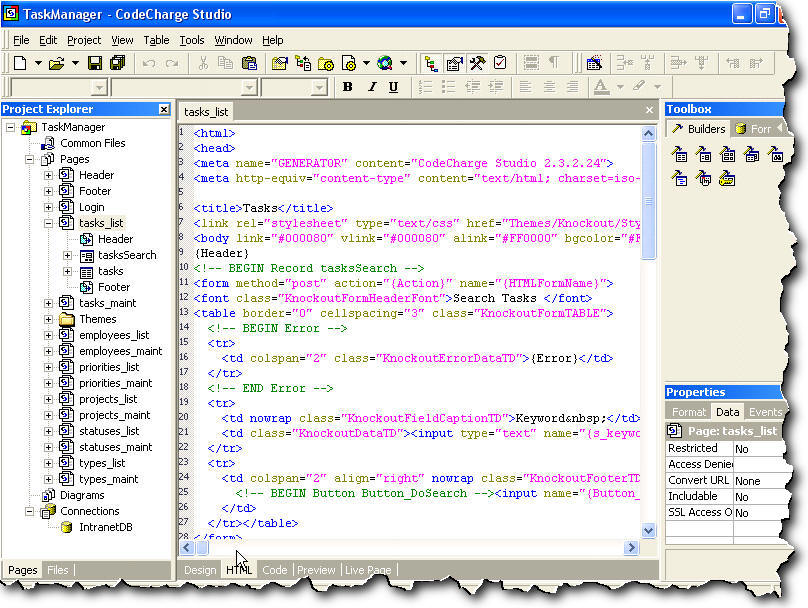
Task: Select the Builders tab in Toolbox
Action: 699,128
